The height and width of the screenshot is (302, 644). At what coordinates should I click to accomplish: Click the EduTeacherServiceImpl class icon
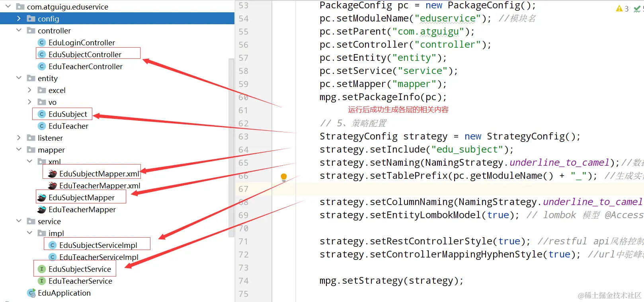53,257
